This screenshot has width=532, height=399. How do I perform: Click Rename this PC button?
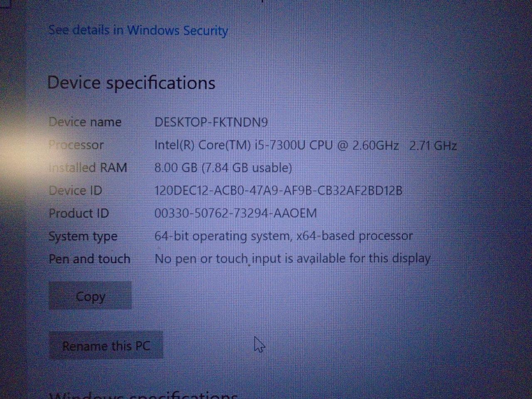[106, 345]
